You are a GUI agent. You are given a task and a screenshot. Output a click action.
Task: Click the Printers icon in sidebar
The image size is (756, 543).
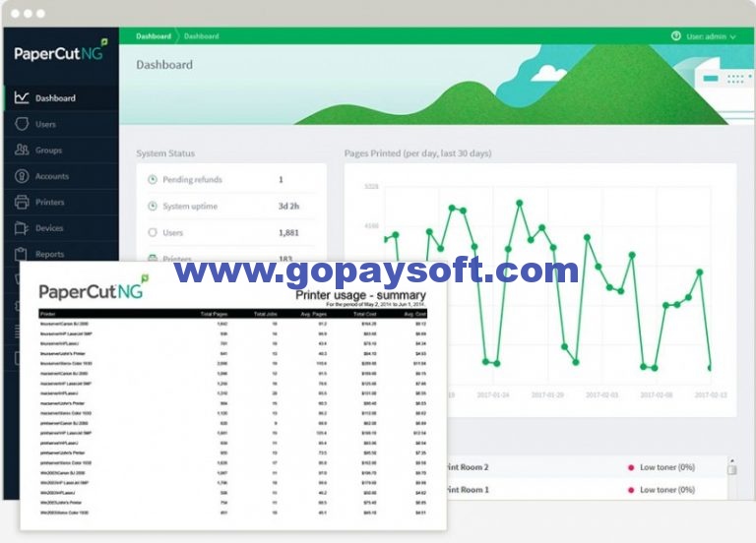coord(22,202)
